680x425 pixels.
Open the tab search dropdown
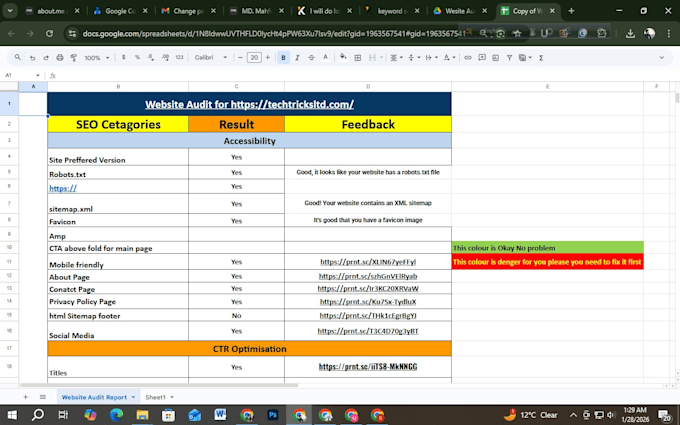coord(10,11)
